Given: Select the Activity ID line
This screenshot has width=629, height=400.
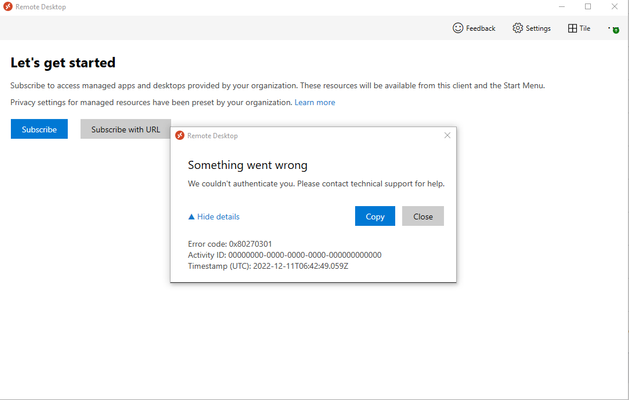Looking at the screenshot, I should tap(284, 255).
